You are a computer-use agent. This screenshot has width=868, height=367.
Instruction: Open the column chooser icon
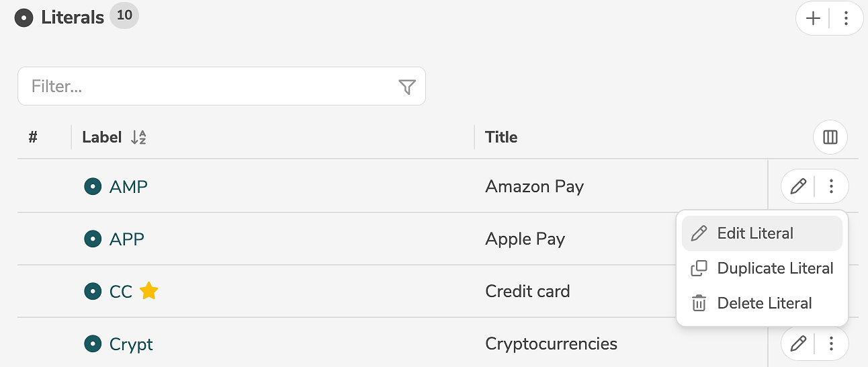pyautogui.click(x=830, y=138)
